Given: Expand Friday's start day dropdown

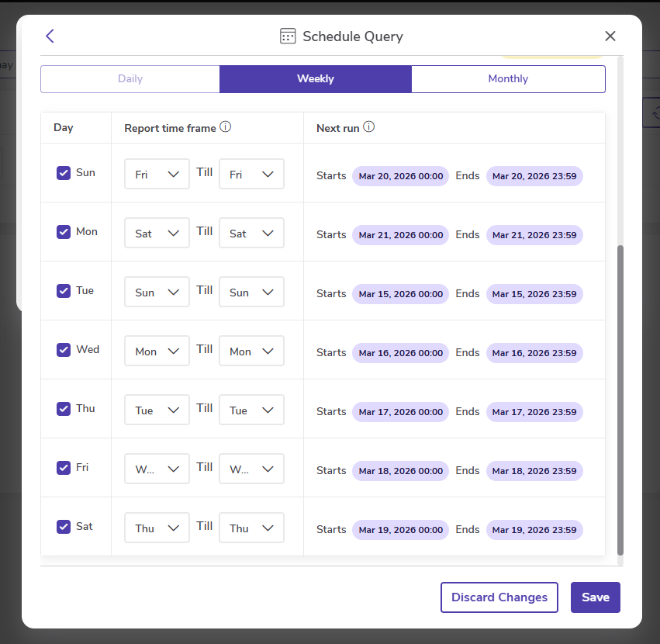Looking at the screenshot, I should [x=157, y=469].
